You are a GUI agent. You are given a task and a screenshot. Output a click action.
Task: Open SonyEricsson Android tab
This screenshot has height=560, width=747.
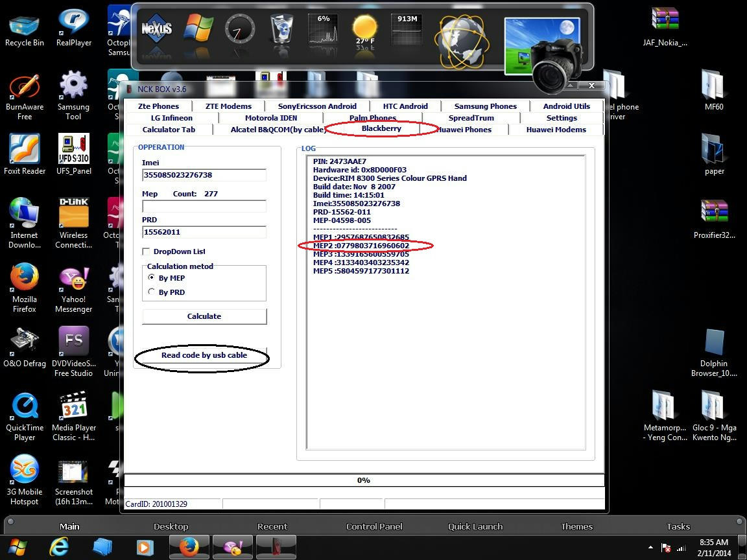[317, 106]
